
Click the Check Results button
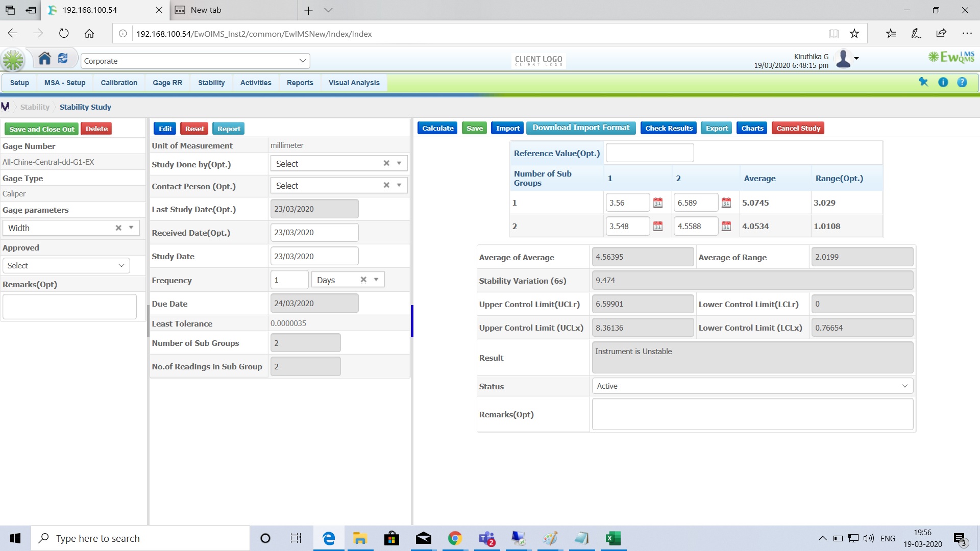pyautogui.click(x=669, y=128)
